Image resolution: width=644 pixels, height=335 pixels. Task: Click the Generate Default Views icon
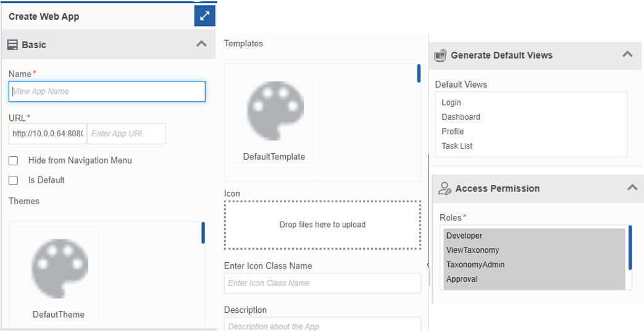pos(441,56)
